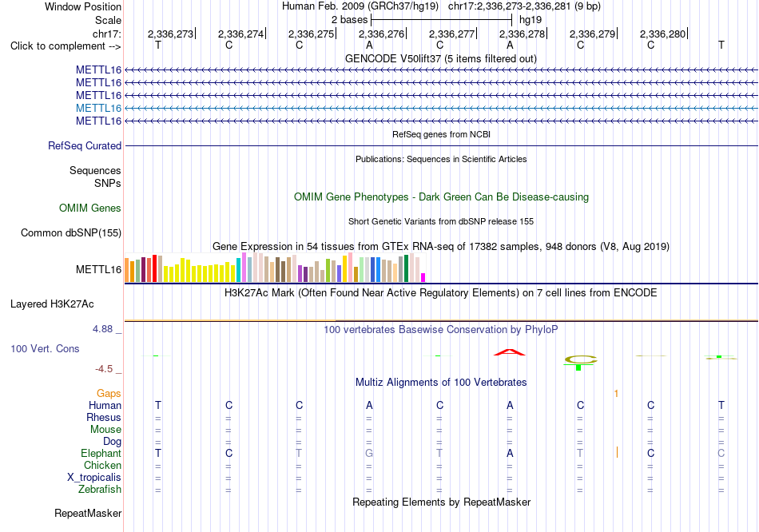Click the magenta last bar in GTEx chart

point(423,277)
